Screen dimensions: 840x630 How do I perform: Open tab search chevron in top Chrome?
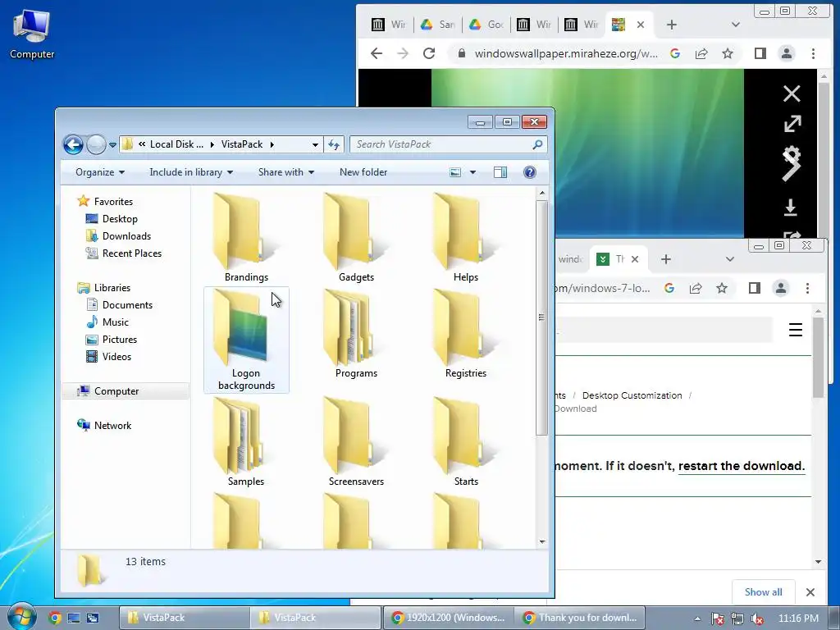click(736, 25)
